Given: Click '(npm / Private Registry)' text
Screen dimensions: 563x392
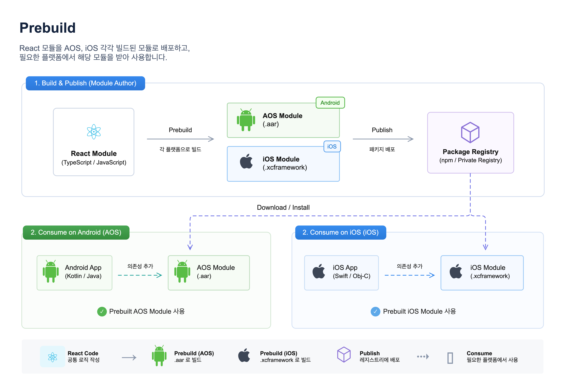Looking at the screenshot, I should pyautogui.click(x=471, y=160).
